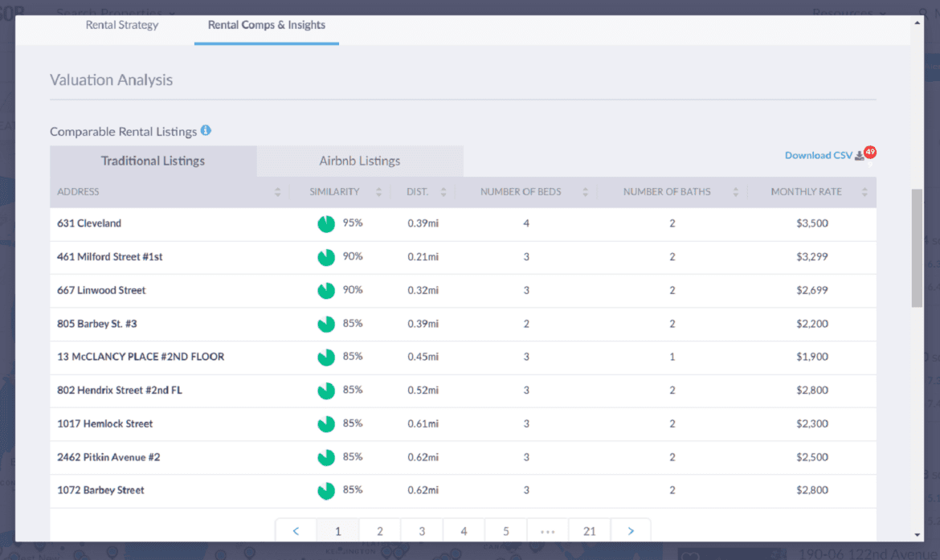The width and height of the screenshot is (940, 560).
Task: Click the Download CSV icon
Action: pyautogui.click(x=859, y=156)
